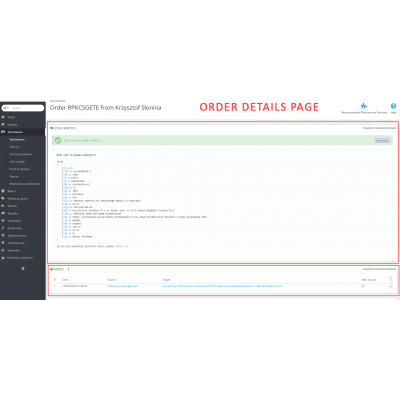Click the sources table scrollbar down arrow

point(391,287)
